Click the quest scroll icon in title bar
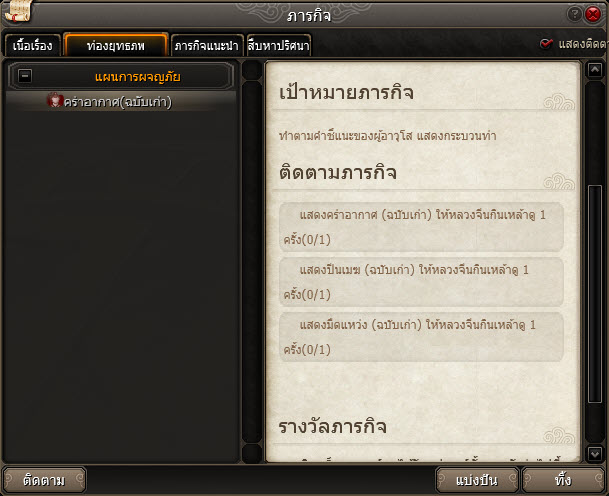The width and height of the screenshot is (609, 496). click(x=19, y=11)
